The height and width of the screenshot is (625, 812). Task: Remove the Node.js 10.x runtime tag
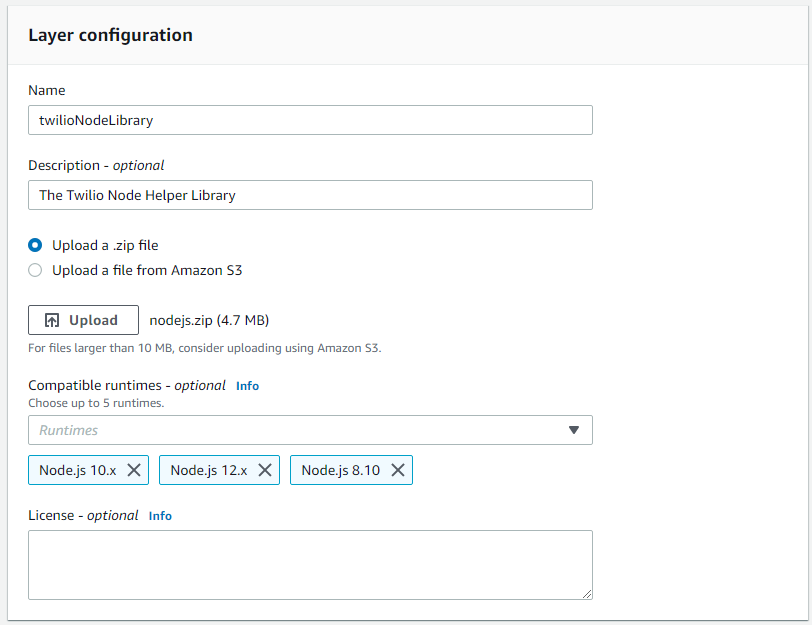click(134, 470)
